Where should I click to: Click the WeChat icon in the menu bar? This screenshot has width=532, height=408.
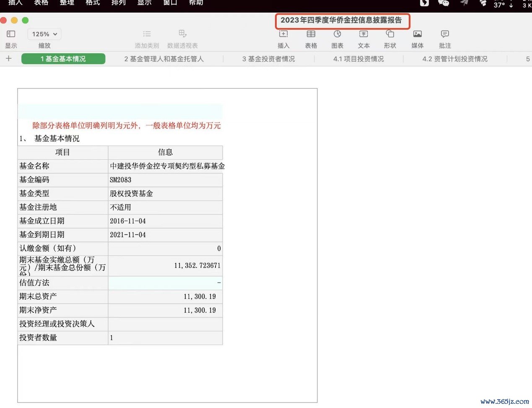tap(443, 3)
